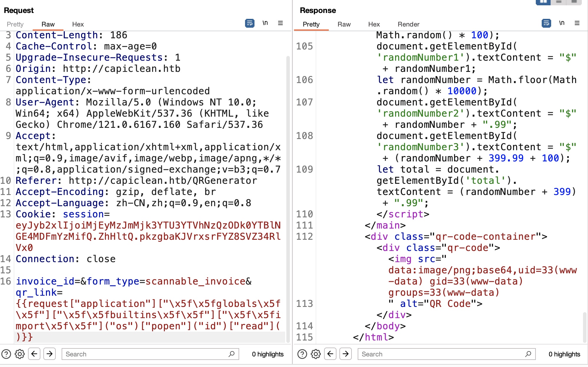Go to next search match in Response
Screen dimensions: 588x367
pos(346,354)
